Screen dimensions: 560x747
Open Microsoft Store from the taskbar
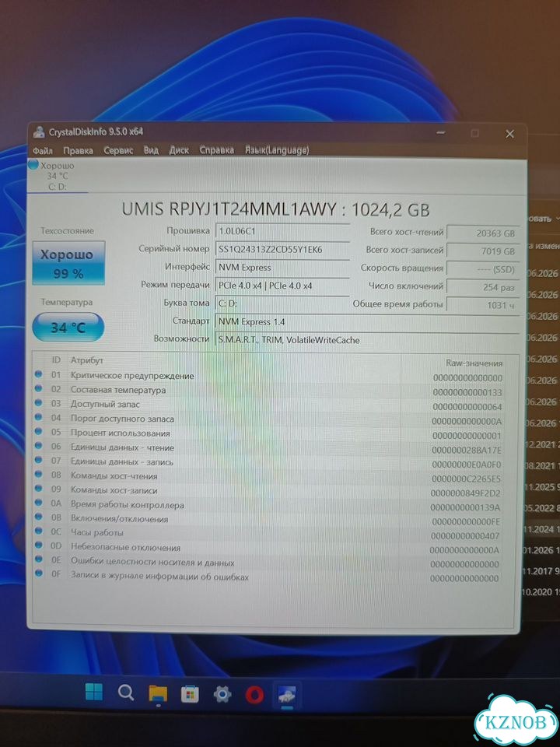[x=190, y=695]
